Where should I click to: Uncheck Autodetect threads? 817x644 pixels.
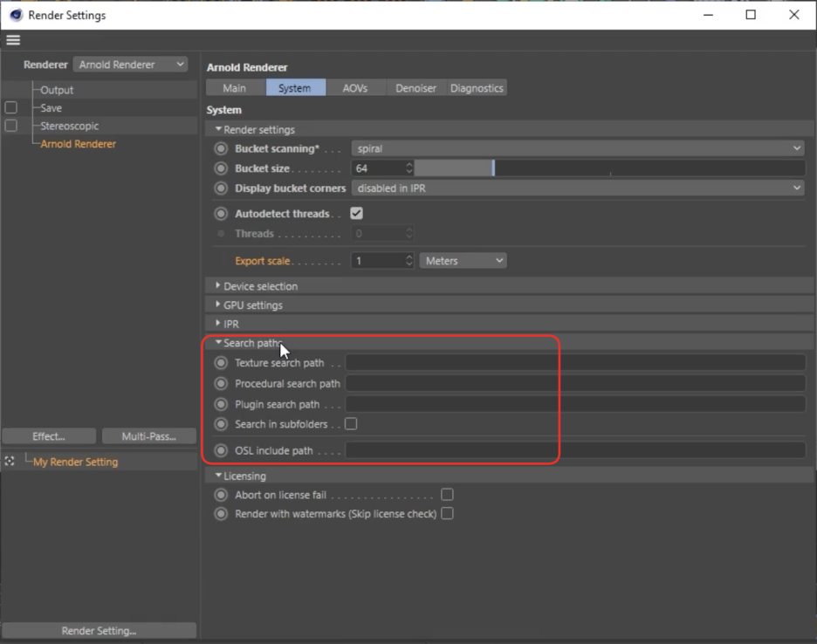point(356,213)
